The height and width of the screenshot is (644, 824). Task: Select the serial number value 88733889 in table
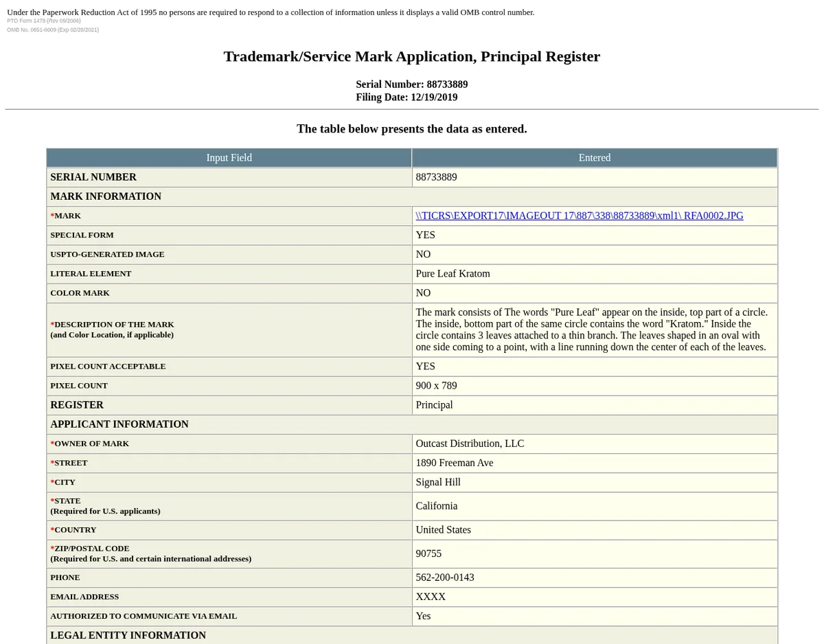pyautogui.click(x=436, y=177)
